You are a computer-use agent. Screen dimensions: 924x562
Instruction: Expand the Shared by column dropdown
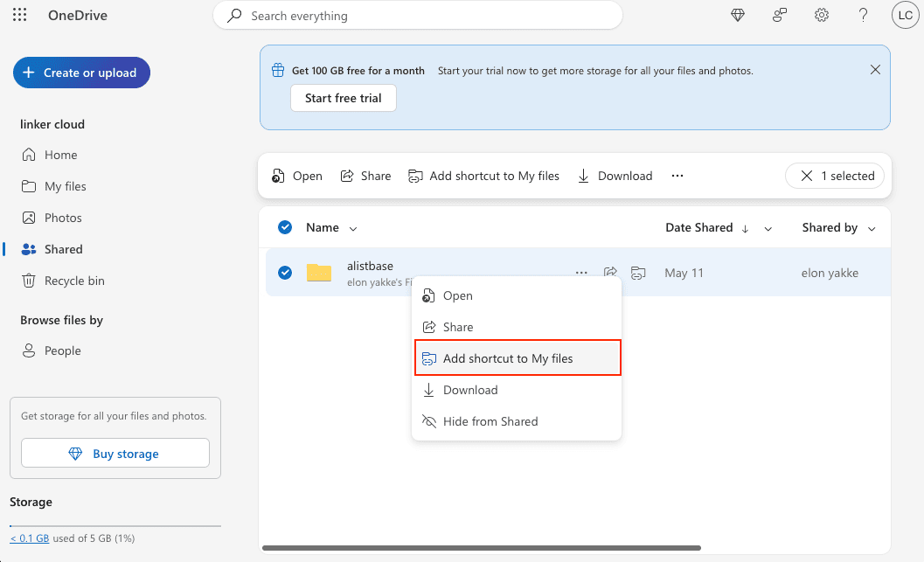point(872,229)
